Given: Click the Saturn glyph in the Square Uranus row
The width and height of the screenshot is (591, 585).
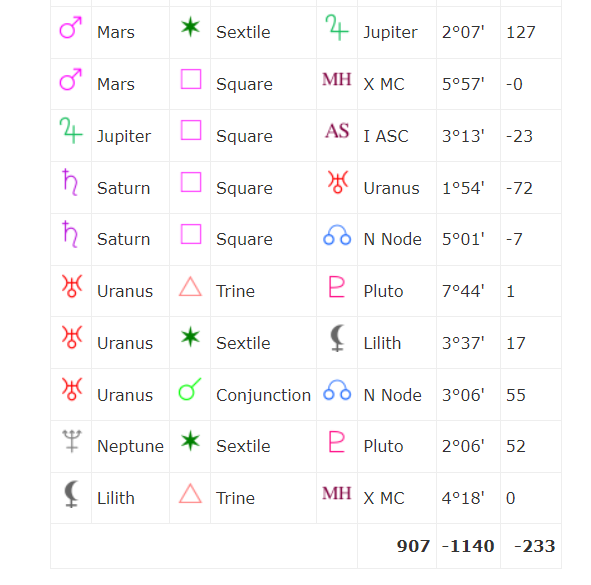Looking at the screenshot, I should click(x=70, y=182).
